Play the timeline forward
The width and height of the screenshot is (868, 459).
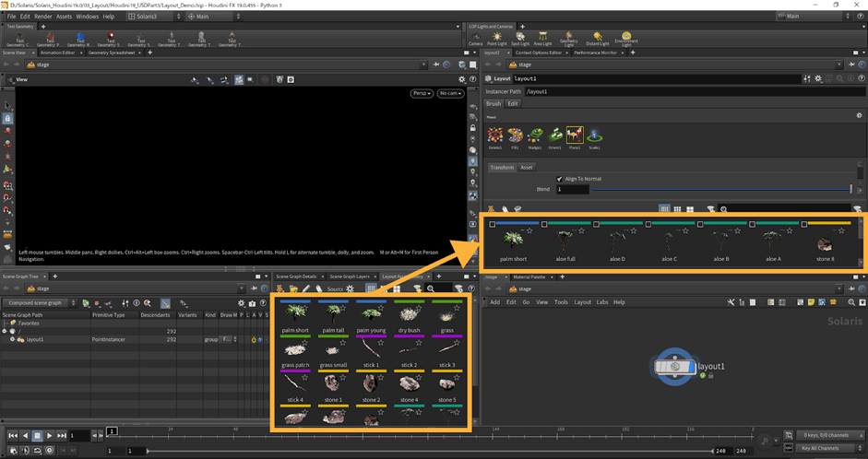point(49,436)
